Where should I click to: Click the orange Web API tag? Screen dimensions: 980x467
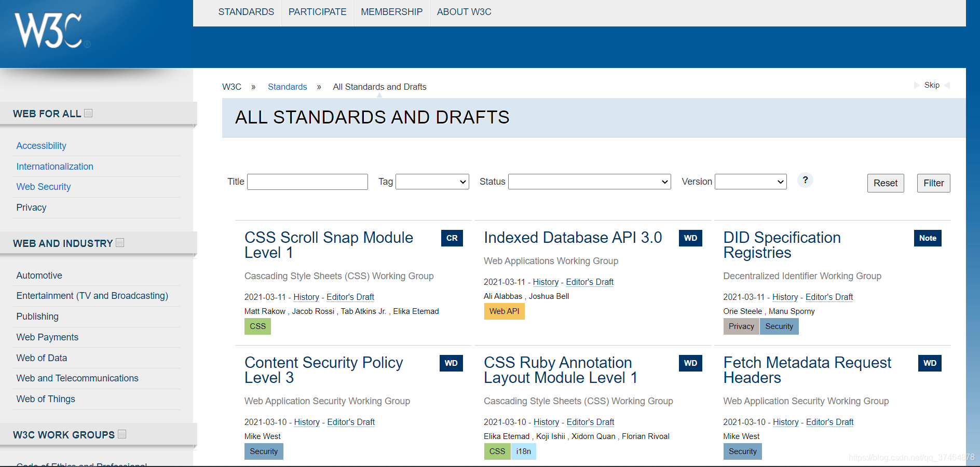pos(504,311)
